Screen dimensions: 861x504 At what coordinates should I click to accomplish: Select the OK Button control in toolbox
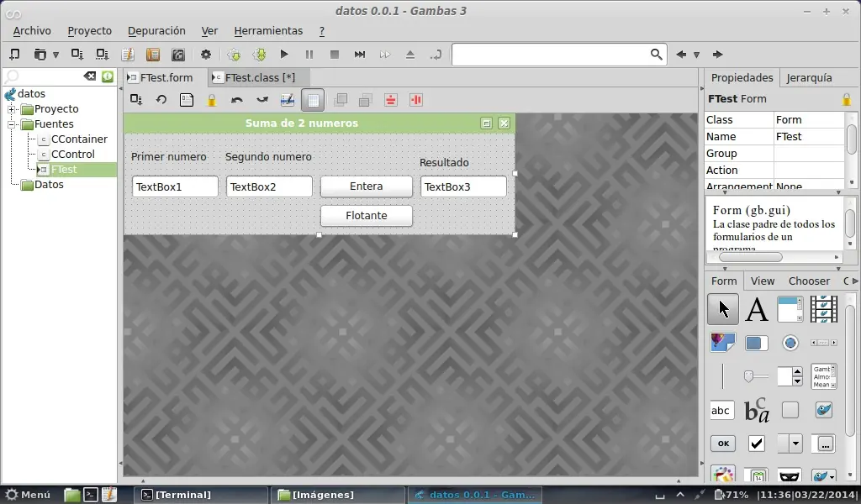click(x=723, y=444)
